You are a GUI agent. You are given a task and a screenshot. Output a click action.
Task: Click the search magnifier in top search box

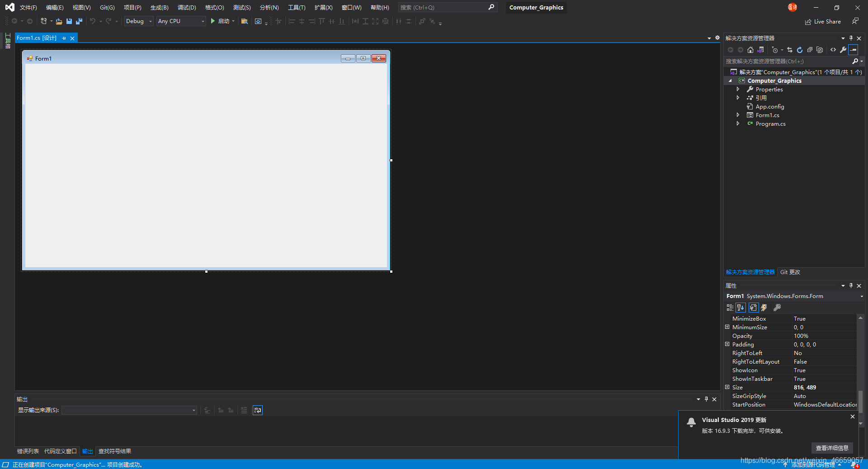point(491,7)
